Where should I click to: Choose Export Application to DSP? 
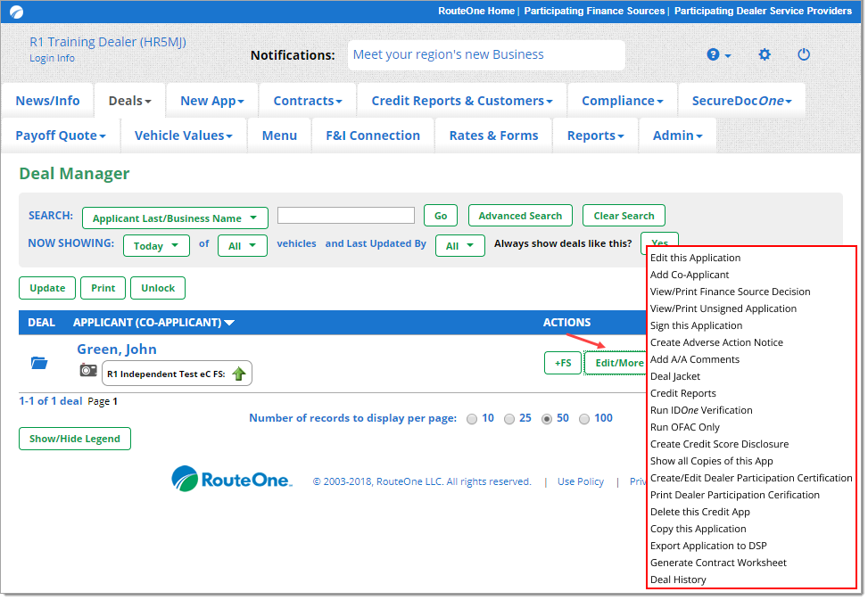[x=708, y=546]
